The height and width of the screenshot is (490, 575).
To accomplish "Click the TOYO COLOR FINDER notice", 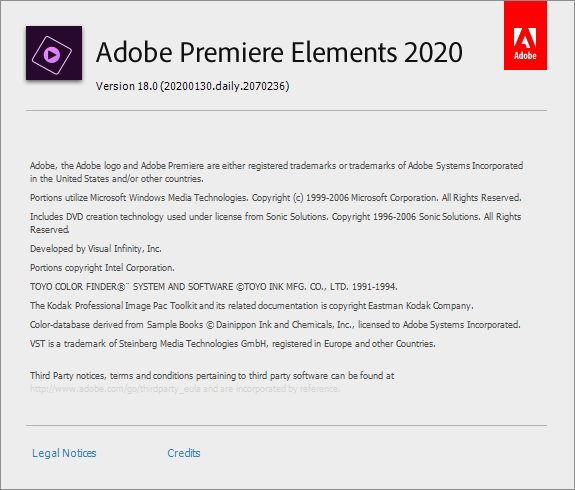I will click(x=214, y=286).
